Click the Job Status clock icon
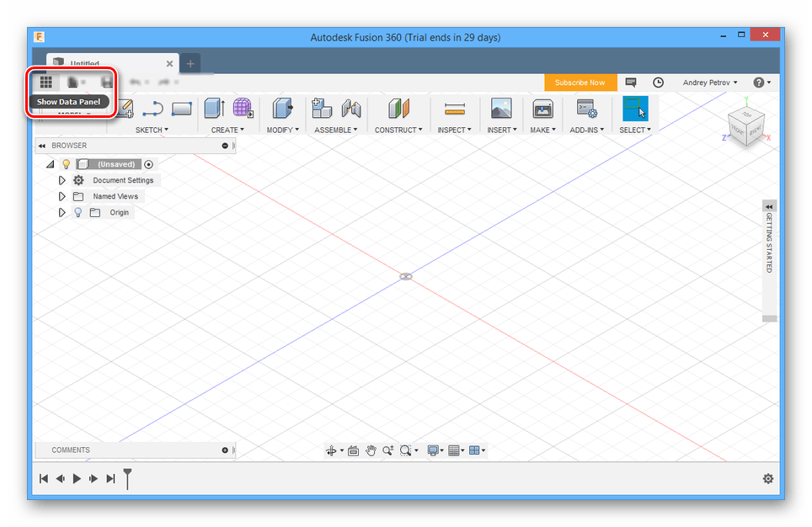Image resolution: width=812 pixels, height=527 pixels. [x=659, y=83]
